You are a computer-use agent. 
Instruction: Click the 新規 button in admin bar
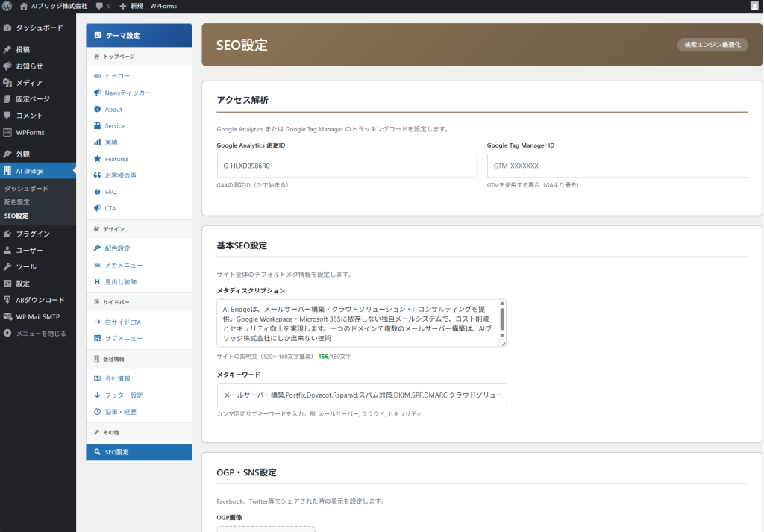click(131, 6)
